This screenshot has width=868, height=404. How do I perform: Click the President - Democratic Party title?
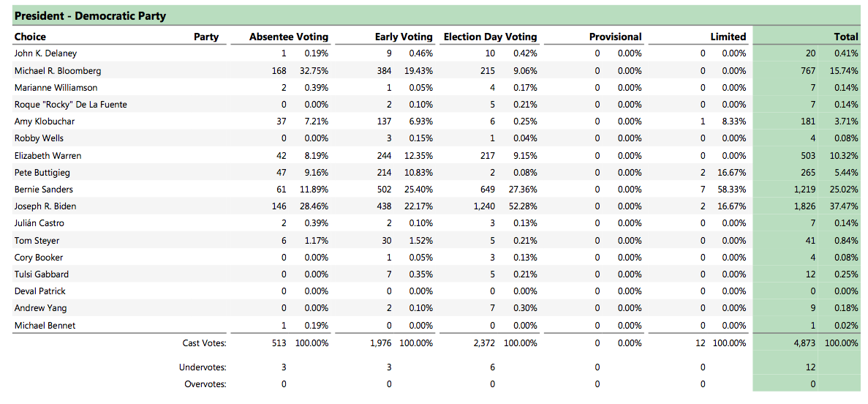[90, 16]
